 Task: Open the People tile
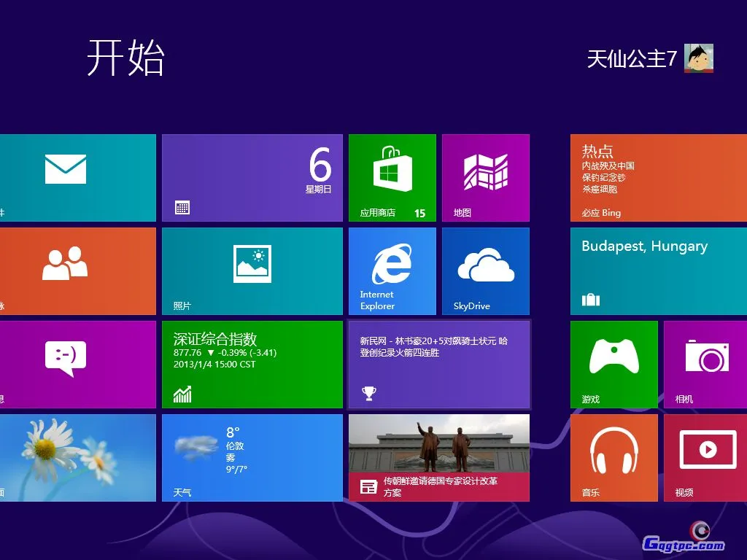(x=77, y=271)
